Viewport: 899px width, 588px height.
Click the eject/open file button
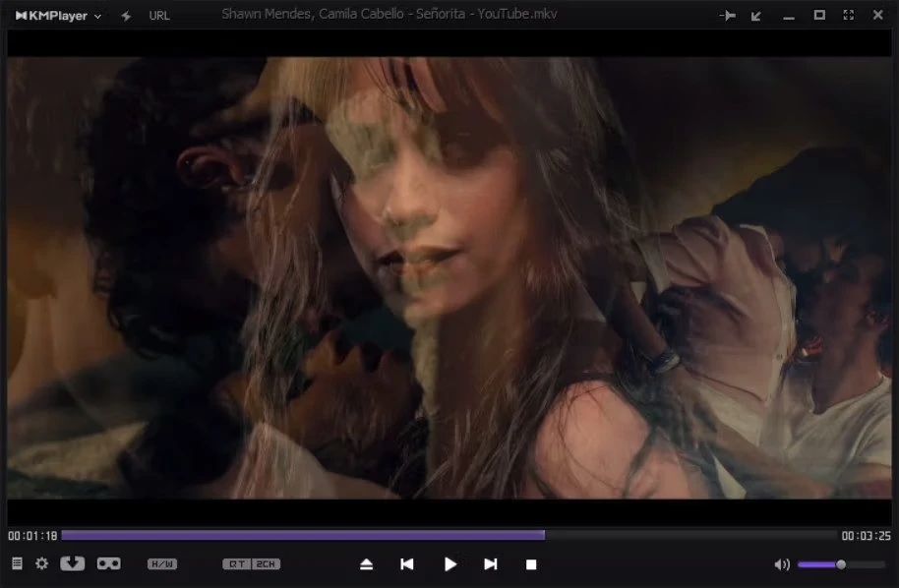point(366,564)
